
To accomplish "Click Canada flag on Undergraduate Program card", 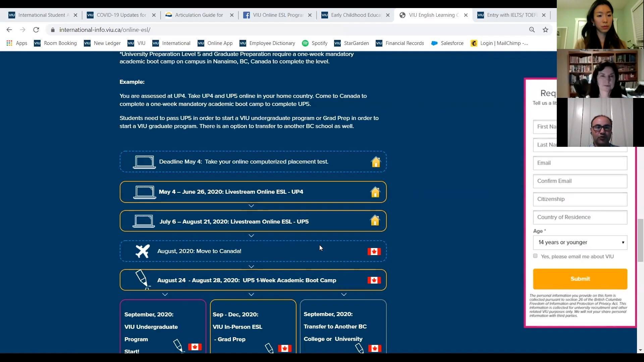I will [x=195, y=347].
